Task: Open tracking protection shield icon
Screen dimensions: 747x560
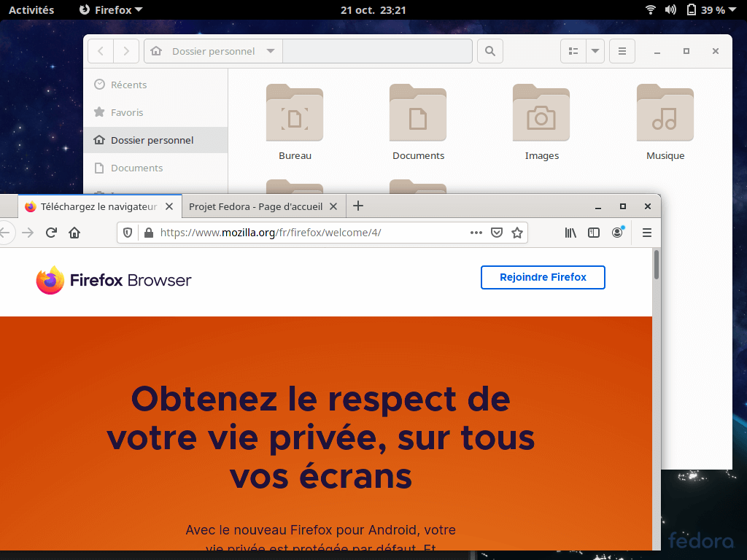Action: [x=128, y=233]
